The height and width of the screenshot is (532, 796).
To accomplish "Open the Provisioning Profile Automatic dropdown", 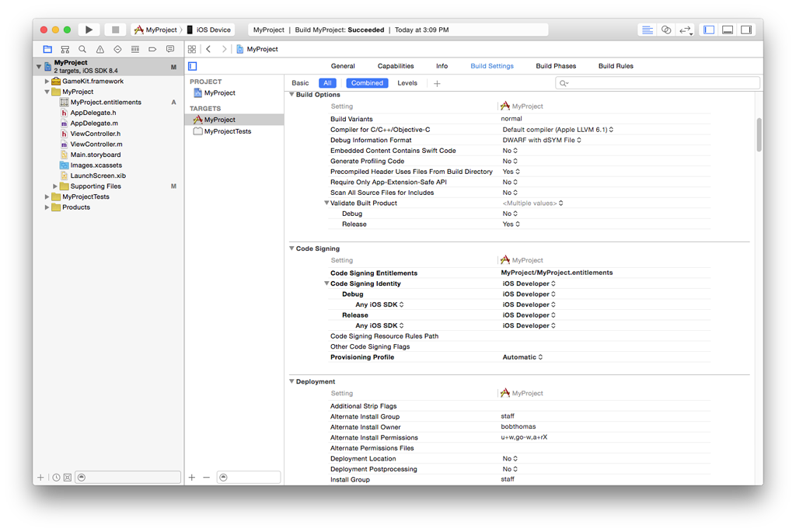I will coord(522,357).
